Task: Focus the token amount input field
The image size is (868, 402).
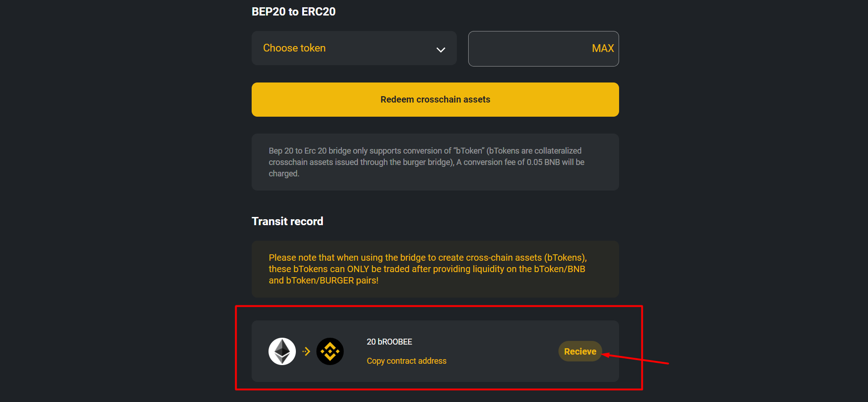Action: point(543,49)
